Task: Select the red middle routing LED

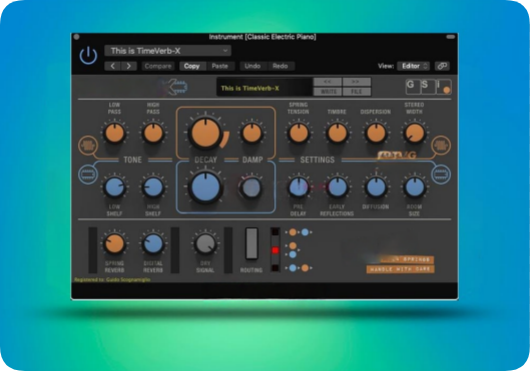Action: pos(275,250)
